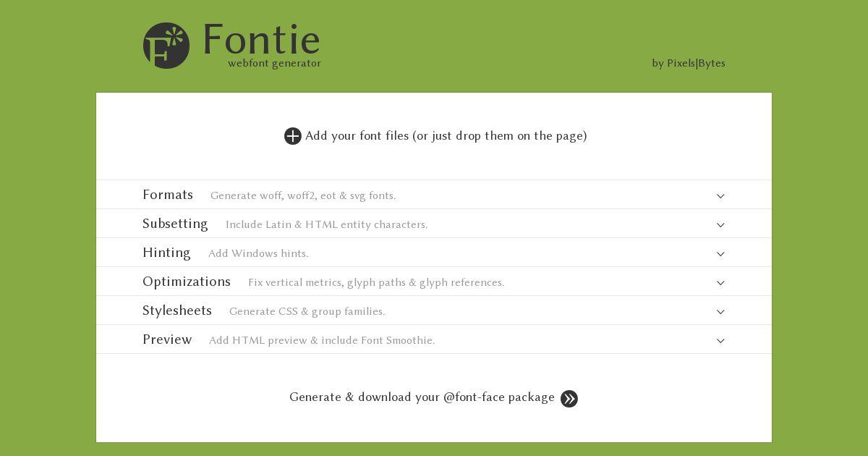Click 'Generate woff, woff2, eot & svg fonts' summary
The width and height of the screenshot is (868, 456).
303,196
